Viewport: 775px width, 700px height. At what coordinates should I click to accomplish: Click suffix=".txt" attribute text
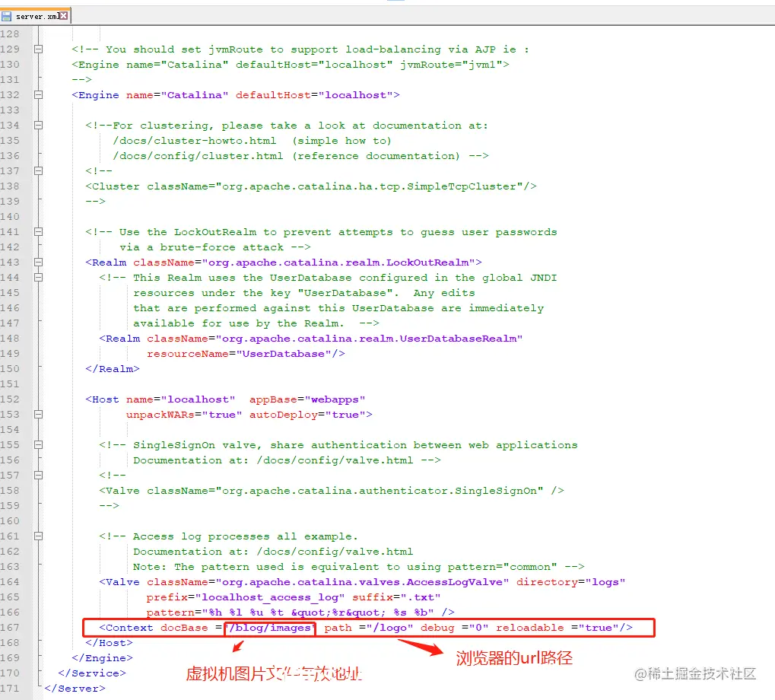396,598
